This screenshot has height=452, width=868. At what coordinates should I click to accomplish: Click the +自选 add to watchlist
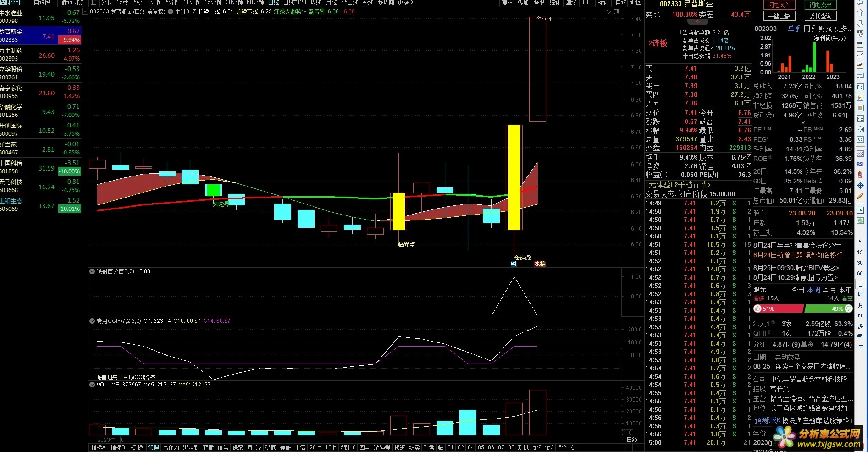(x=620, y=3)
